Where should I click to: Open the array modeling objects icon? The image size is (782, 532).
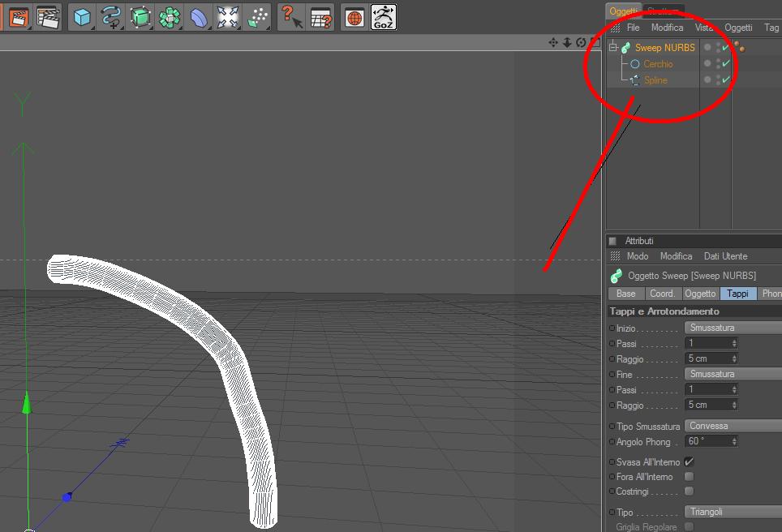[169, 18]
